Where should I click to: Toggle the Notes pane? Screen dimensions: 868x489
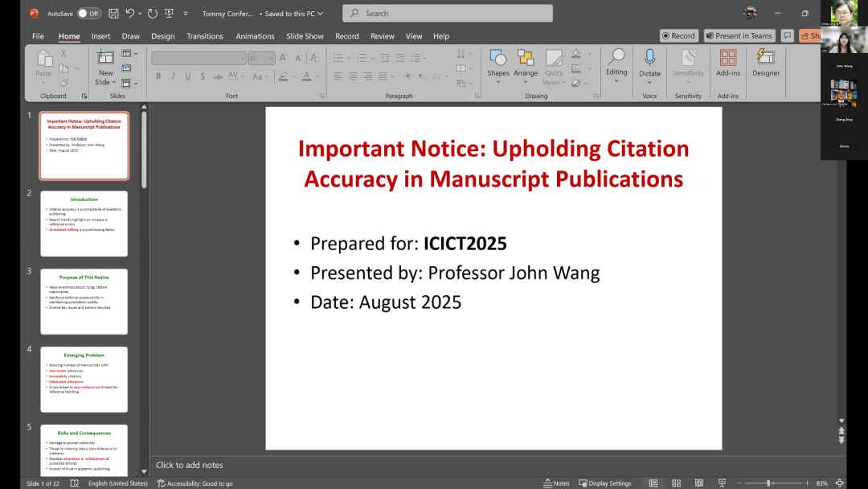click(556, 483)
